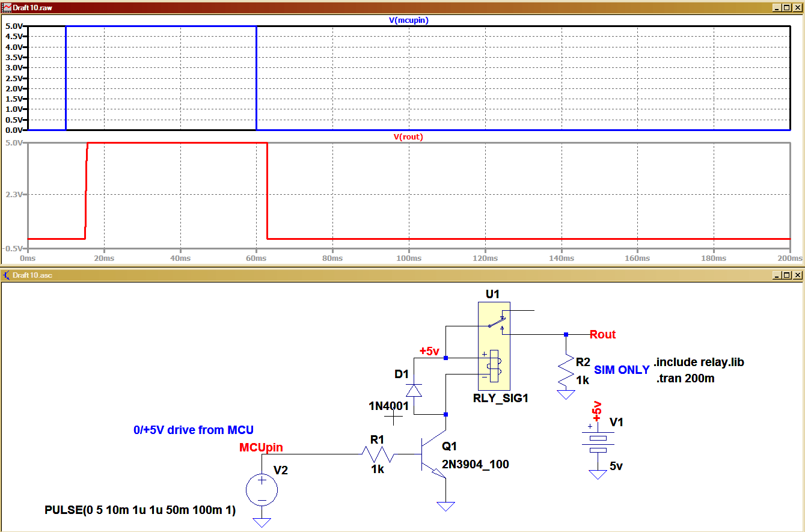The image size is (805, 532).
Task: Click the Draft10.asc title bar
Action: (402, 275)
